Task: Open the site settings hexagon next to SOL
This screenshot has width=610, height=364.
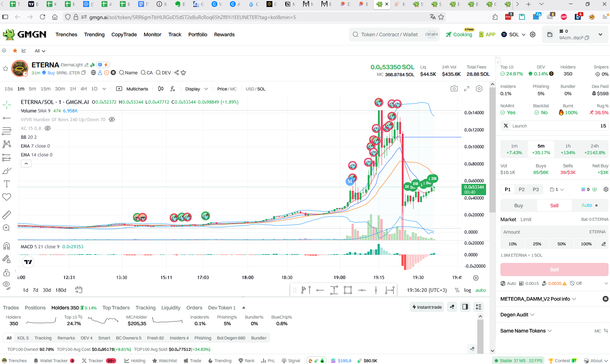Action: pos(533,34)
